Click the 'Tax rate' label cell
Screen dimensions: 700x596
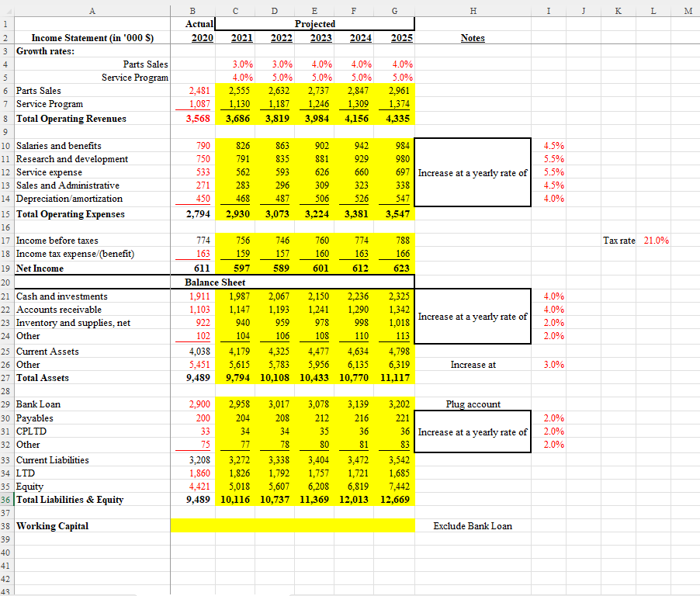[619, 241]
